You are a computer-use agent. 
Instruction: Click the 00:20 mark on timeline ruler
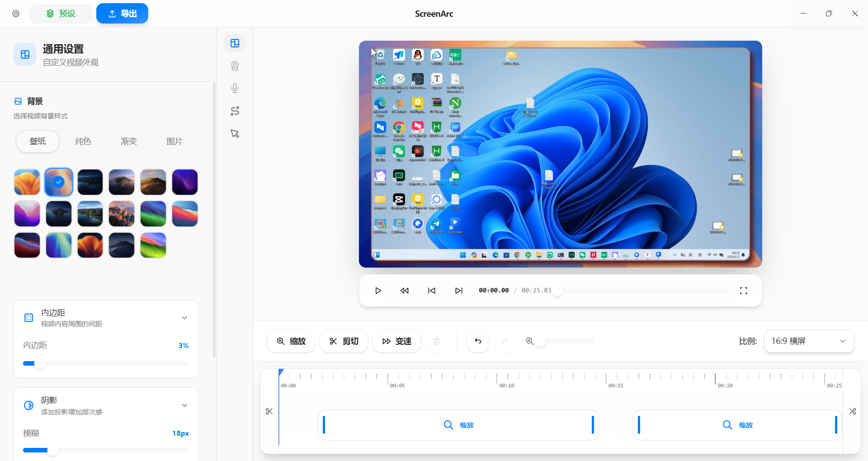725,386
